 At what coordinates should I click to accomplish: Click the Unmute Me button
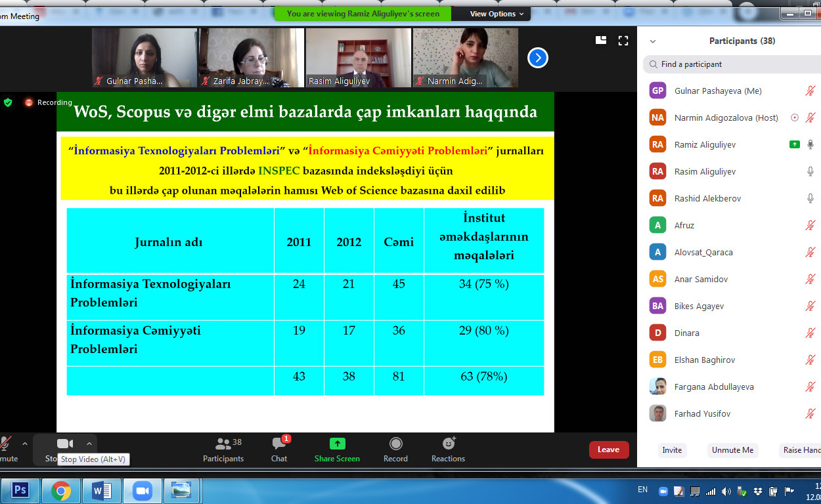point(732,450)
